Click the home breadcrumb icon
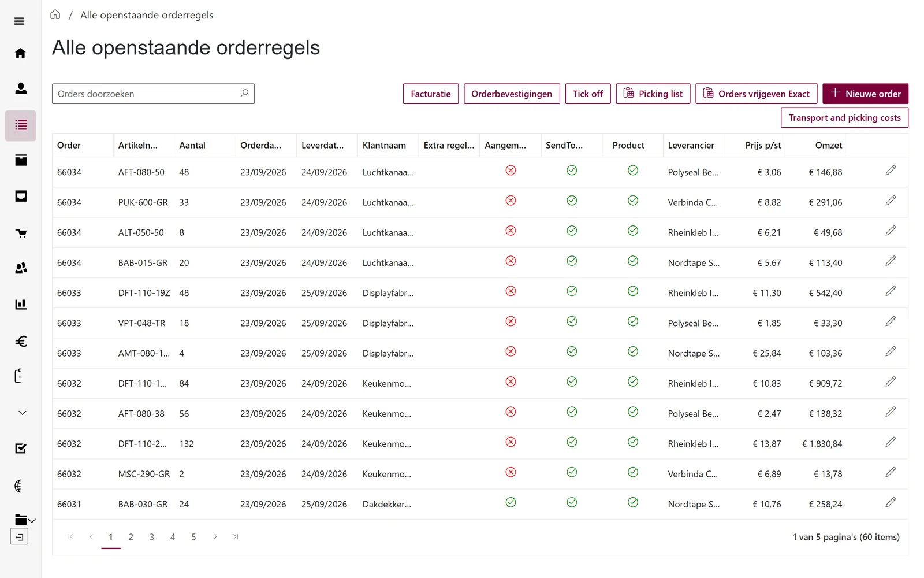The width and height of the screenshot is (924, 578). click(x=55, y=14)
